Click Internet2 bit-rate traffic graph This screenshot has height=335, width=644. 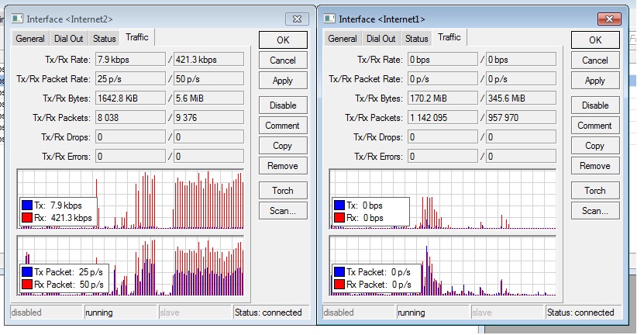[x=130, y=199]
